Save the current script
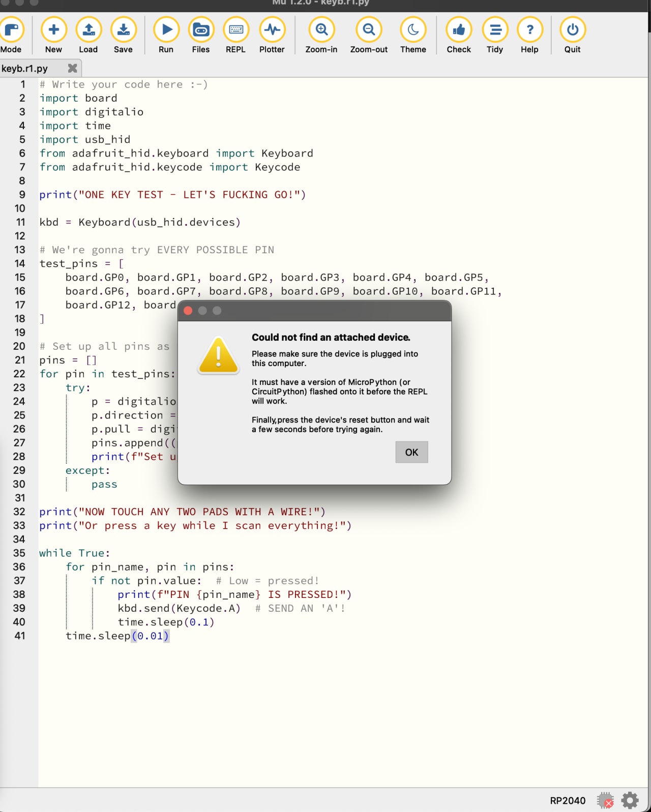This screenshot has height=812, width=651. point(123,35)
